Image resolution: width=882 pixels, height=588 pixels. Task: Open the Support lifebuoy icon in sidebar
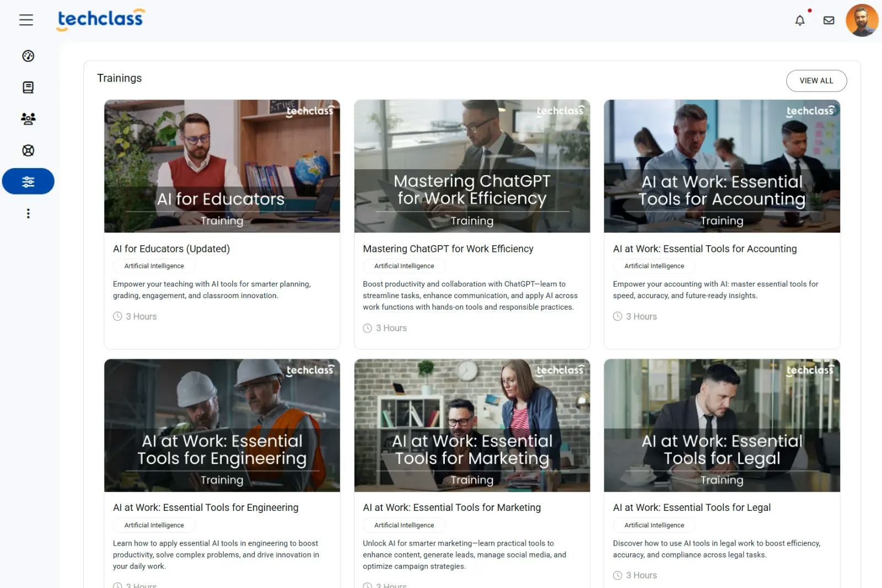pyautogui.click(x=28, y=150)
